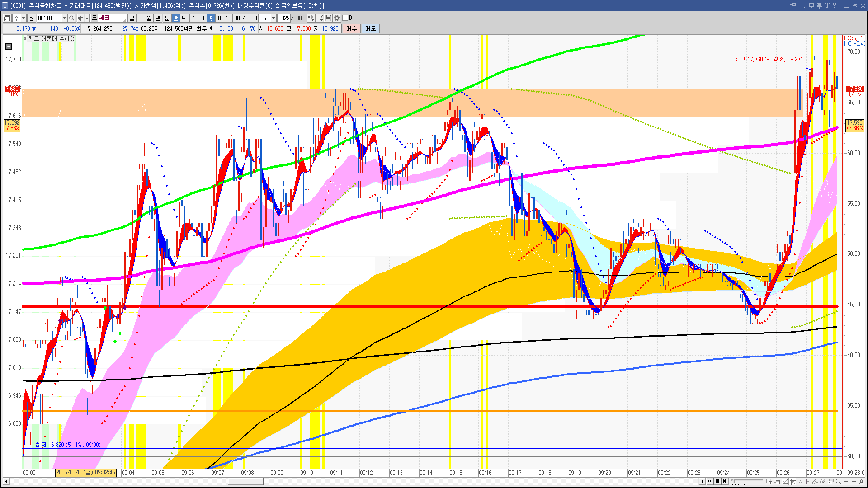Expand the interval value 5 dropdown
Screen dimensions: 868x488
click(273, 18)
